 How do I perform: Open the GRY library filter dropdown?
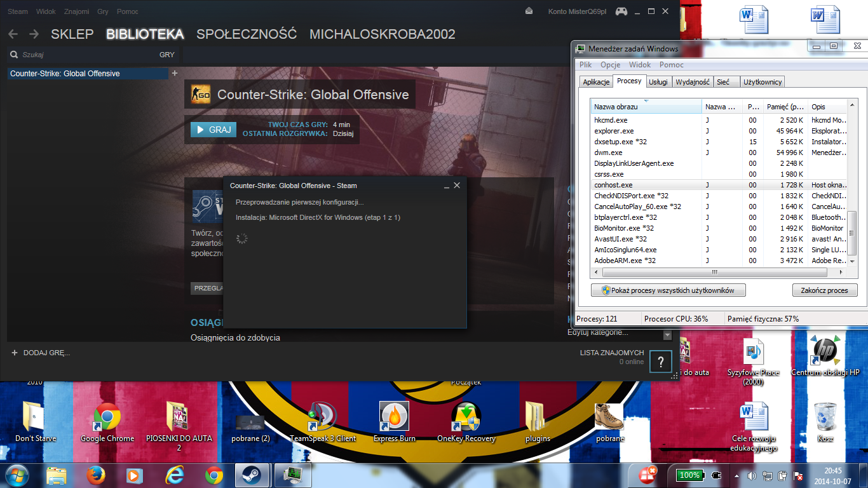coord(167,55)
